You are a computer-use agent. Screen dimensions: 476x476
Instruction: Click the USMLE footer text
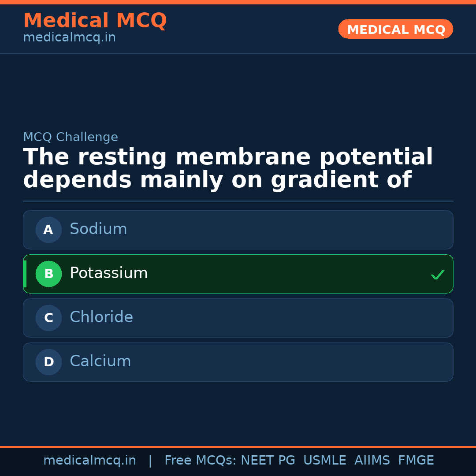[324, 461]
